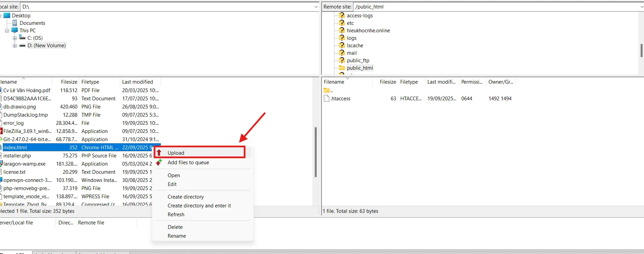Expand the C: (OS) drive node
The width and height of the screenshot is (644, 254).
(15, 38)
